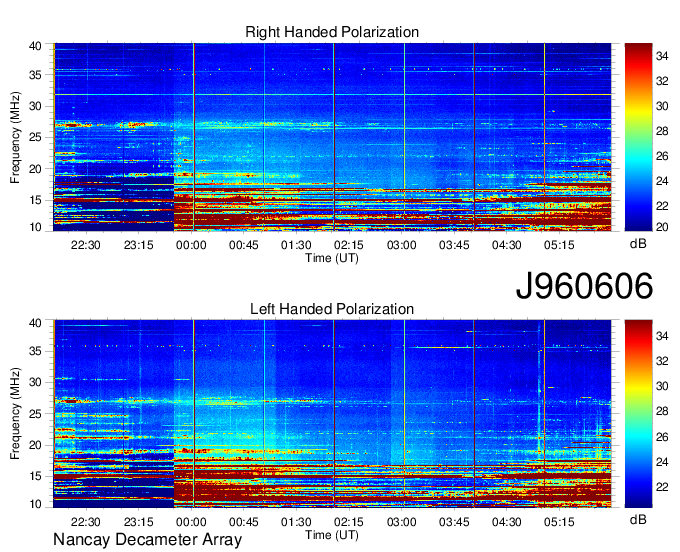Click the 02:15 time tick on the left-handed plot
The image size is (680, 552).
click(349, 522)
